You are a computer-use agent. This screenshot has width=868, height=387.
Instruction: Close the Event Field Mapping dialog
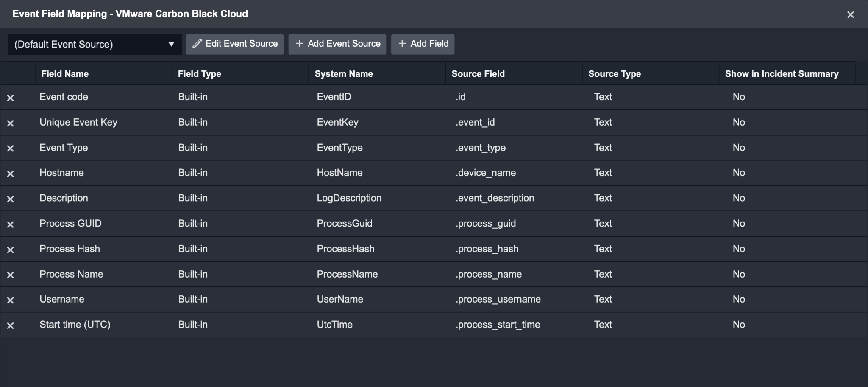(850, 15)
